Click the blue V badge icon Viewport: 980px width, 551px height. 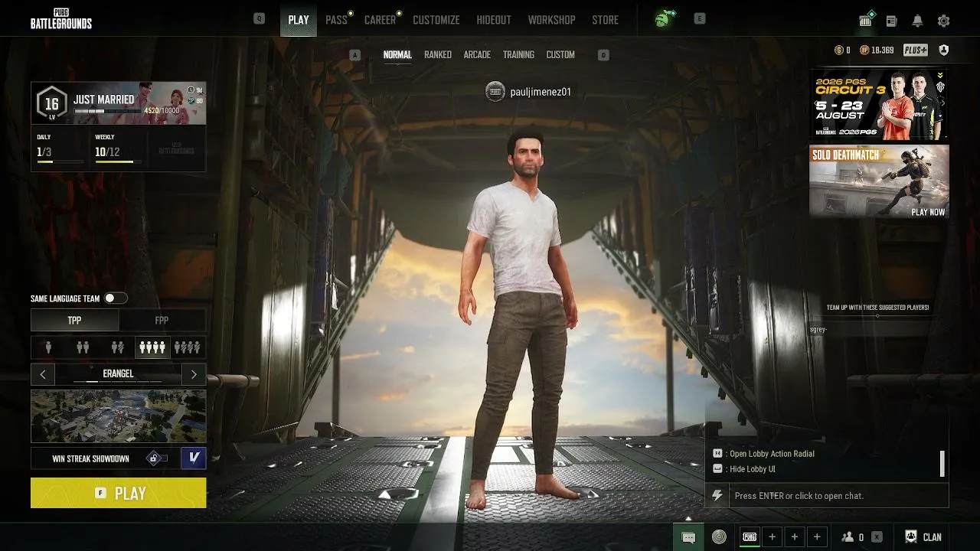click(x=194, y=458)
